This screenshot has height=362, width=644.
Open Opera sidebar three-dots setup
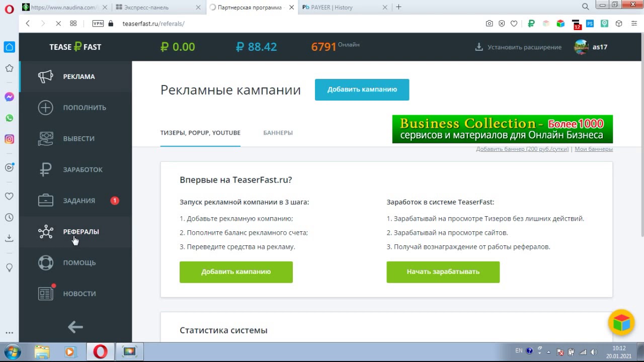tap(9, 333)
